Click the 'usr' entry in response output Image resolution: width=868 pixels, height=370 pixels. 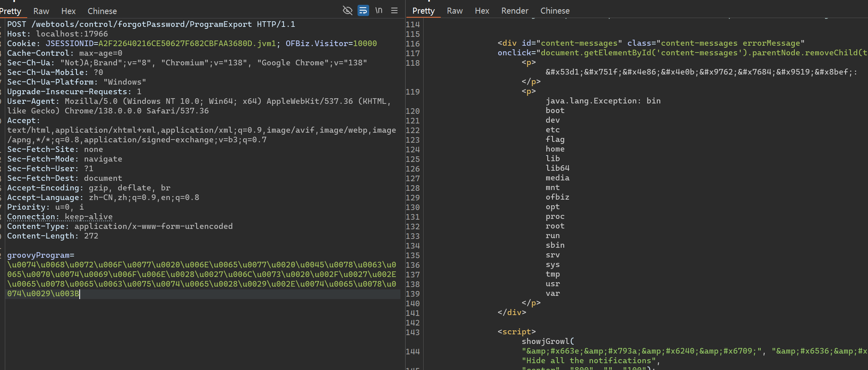[x=553, y=284]
